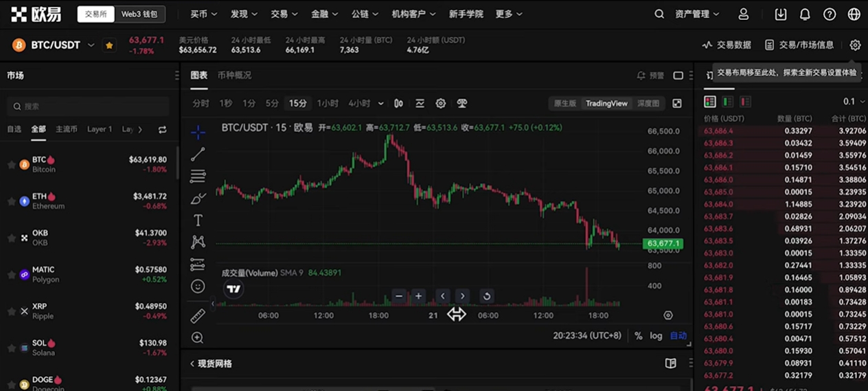Viewport: 868px width, 391px height.
Task: Switch to 币种概况 tab
Action: point(234,75)
